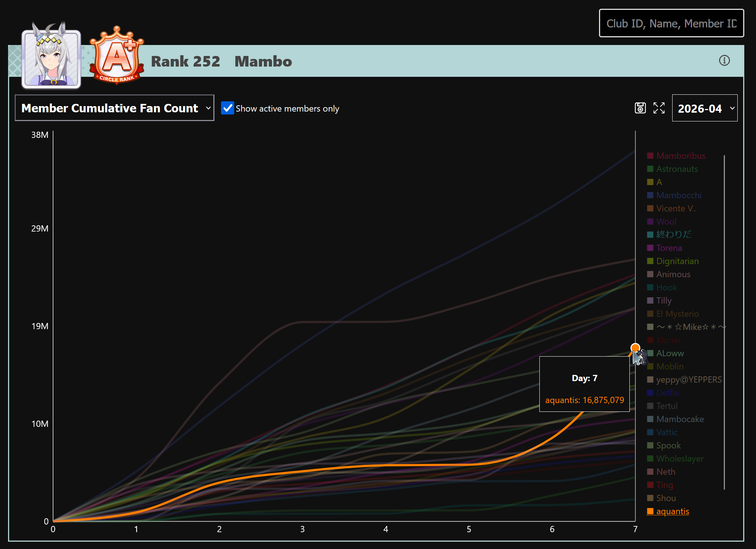Viewport: 756px width, 549px height.
Task: Click the Spook legend swatch
Action: 650,445
